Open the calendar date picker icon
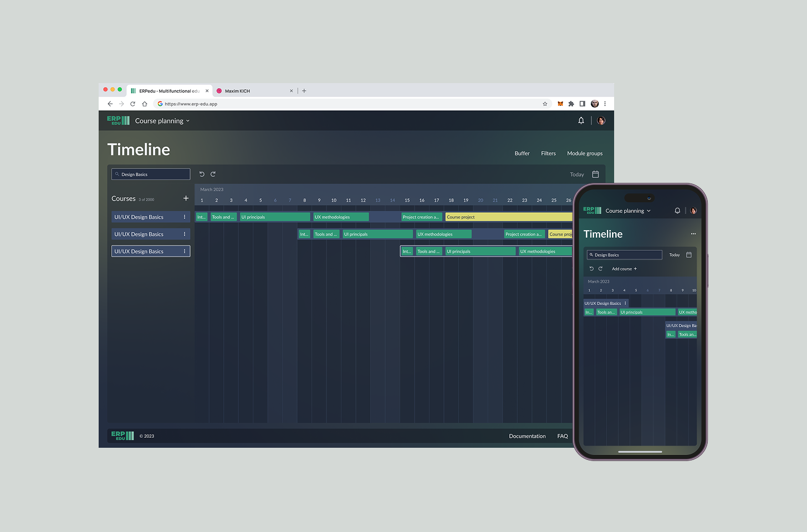 [x=595, y=174]
